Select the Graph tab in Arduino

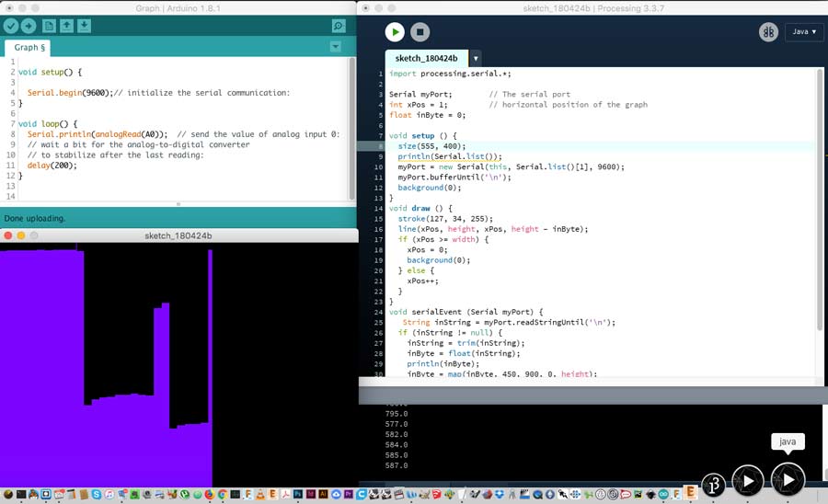[30, 47]
